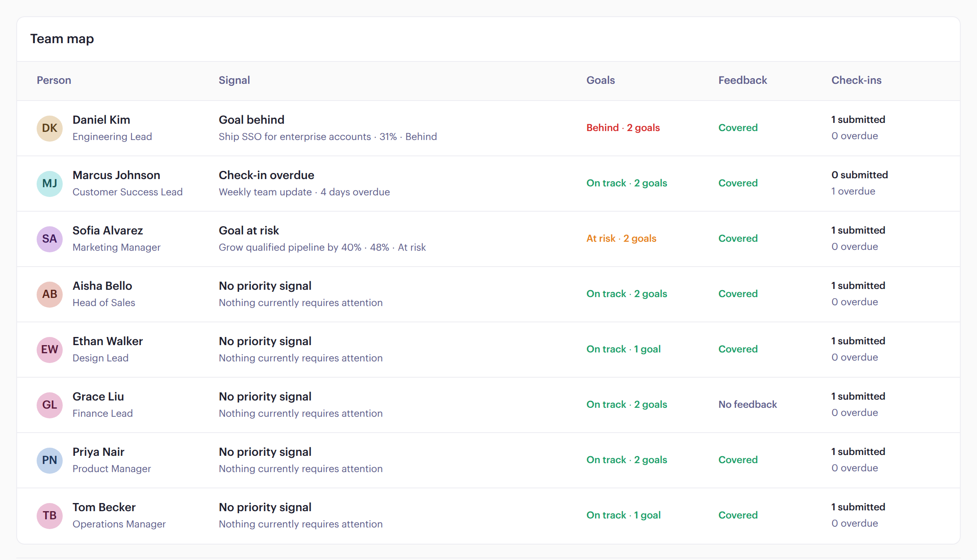Open Priya Nair's name
Screen dimensions: 977x560
coord(99,452)
